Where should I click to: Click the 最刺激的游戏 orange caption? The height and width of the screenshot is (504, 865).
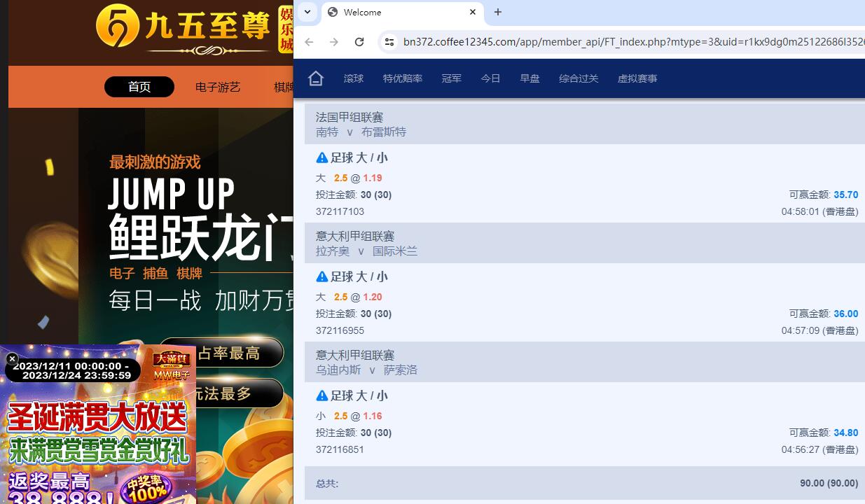[x=155, y=162]
